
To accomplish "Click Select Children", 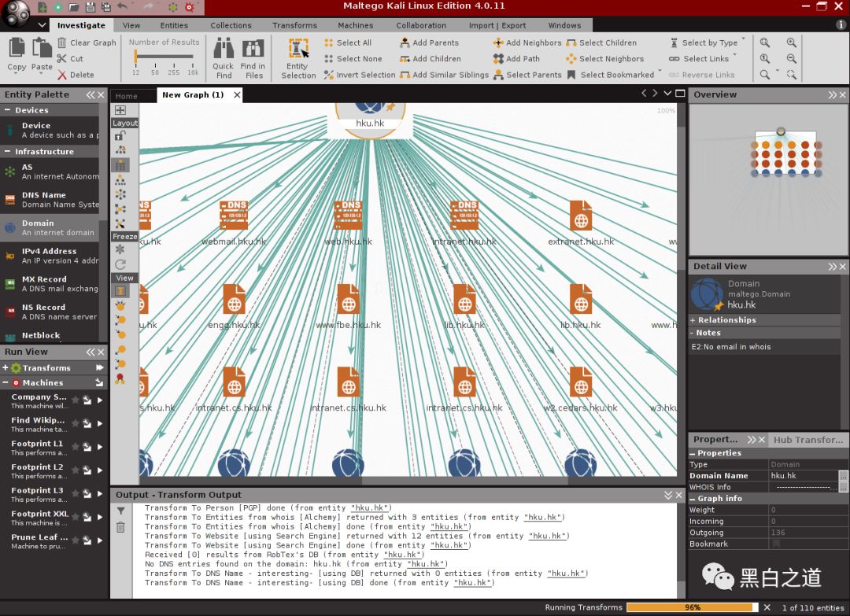I will point(601,42).
